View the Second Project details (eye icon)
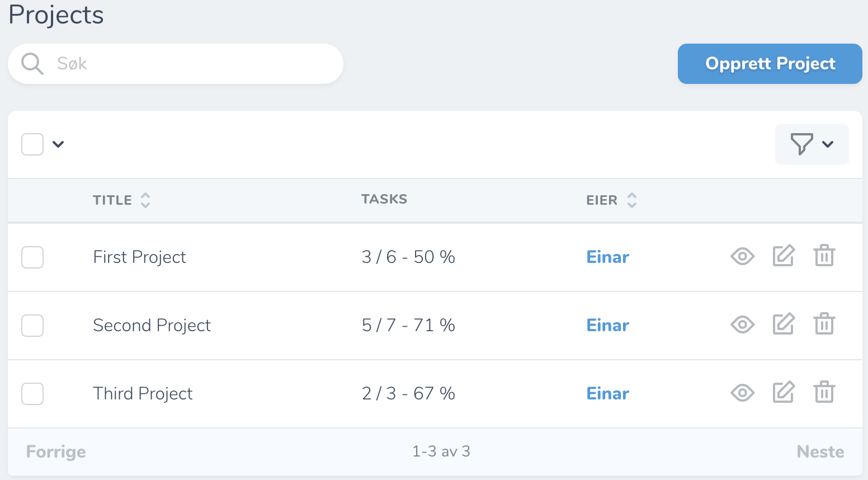The image size is (868, 480). click(742, 325)
